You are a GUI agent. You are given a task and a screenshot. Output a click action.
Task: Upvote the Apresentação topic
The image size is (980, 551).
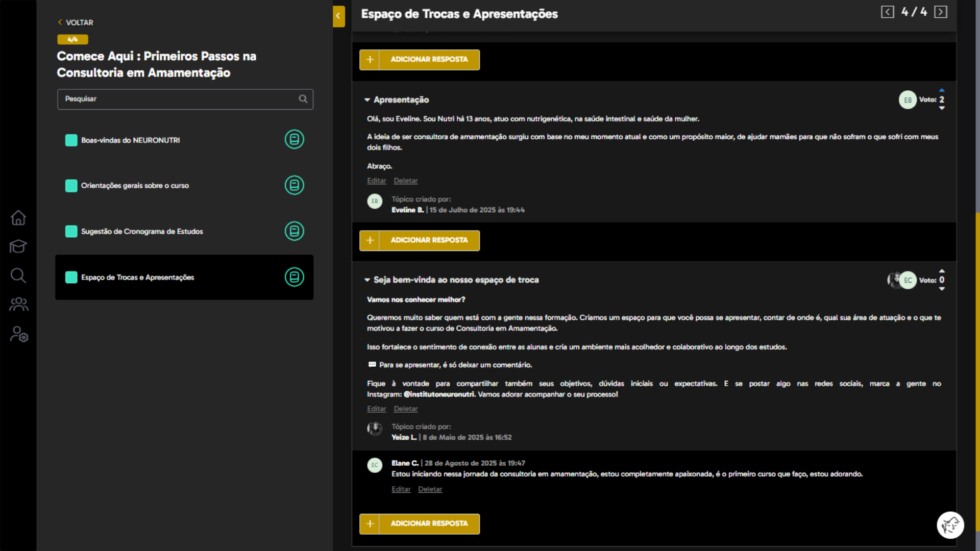point(942,90)
